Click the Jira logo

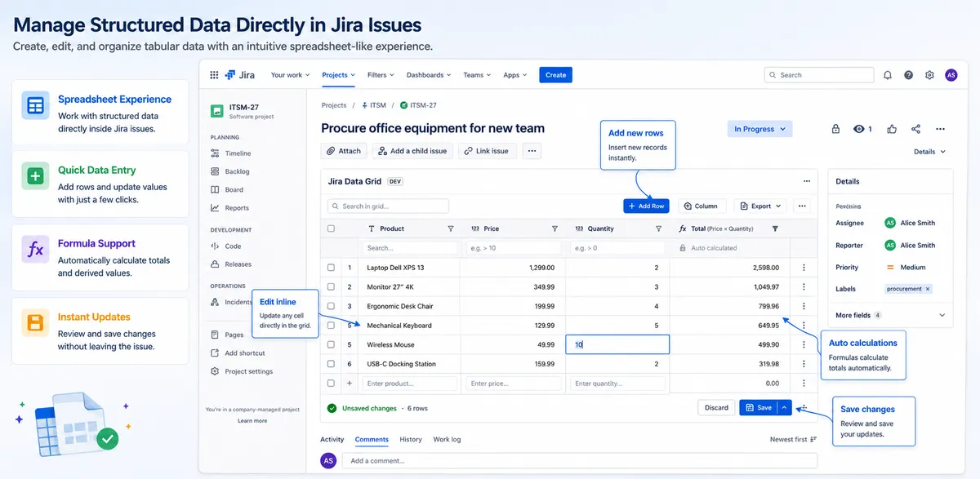[x=240, y=75]
